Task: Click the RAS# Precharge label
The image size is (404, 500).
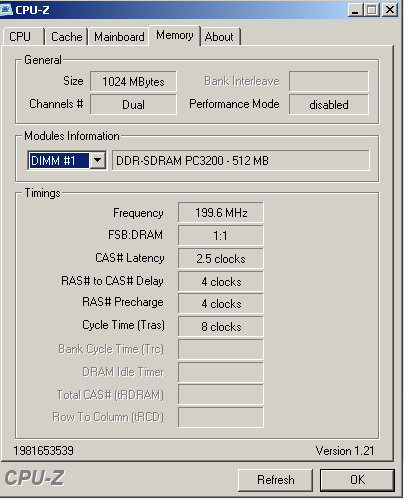Action: pos(123,302)
